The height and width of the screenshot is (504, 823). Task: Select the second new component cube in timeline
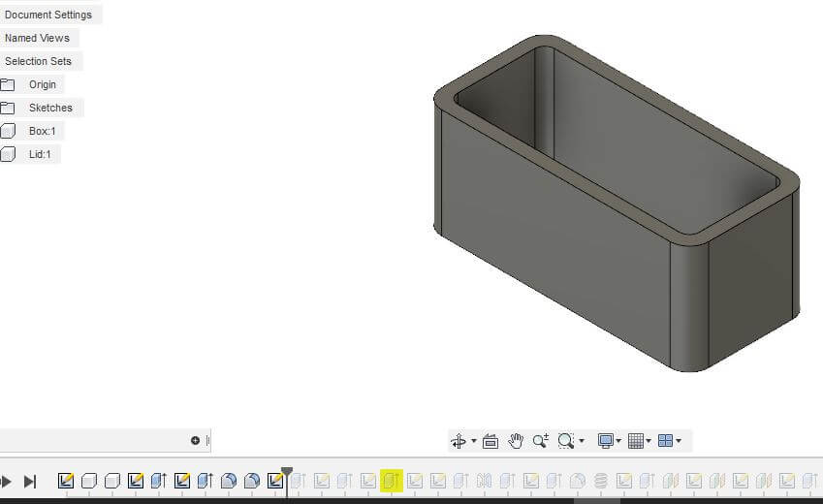coord(112,481)
